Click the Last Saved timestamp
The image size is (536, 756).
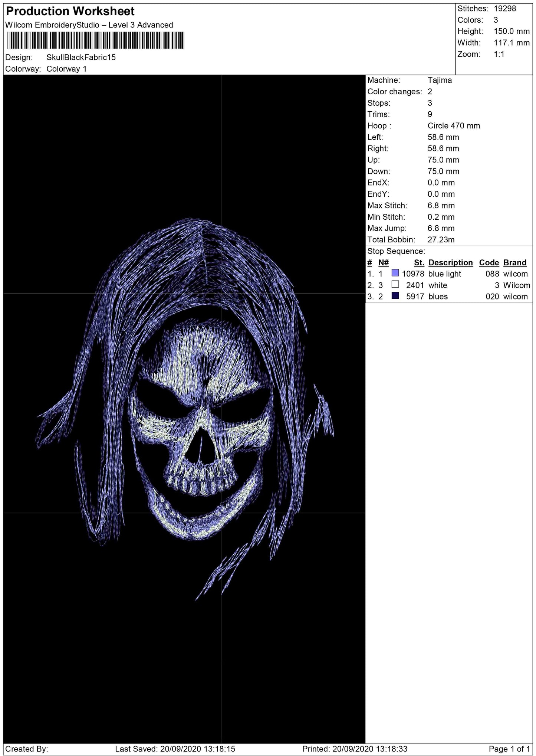(x=175, y=749)
